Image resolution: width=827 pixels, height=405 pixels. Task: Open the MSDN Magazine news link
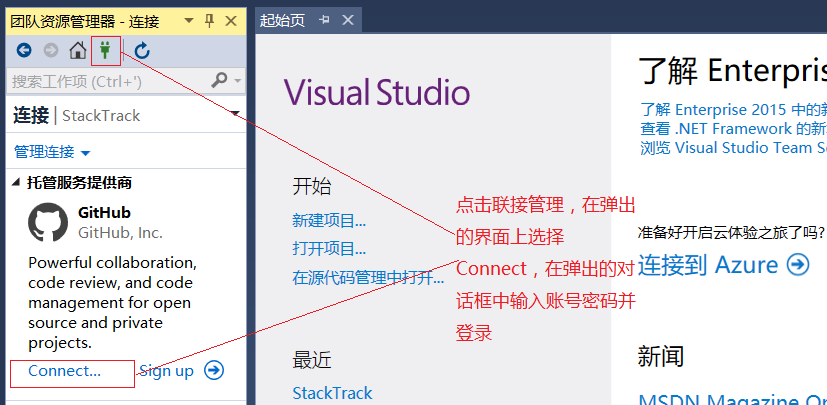733,398
